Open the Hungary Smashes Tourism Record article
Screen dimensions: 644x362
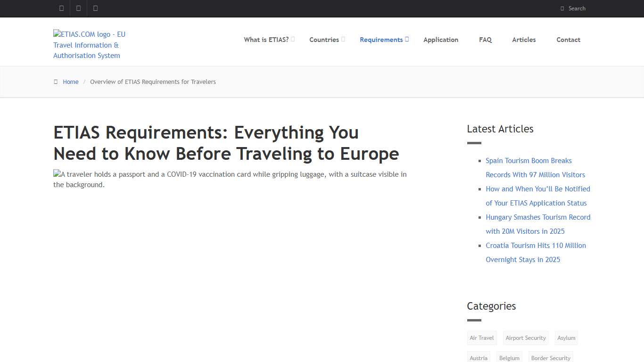(x=538, y=224)
